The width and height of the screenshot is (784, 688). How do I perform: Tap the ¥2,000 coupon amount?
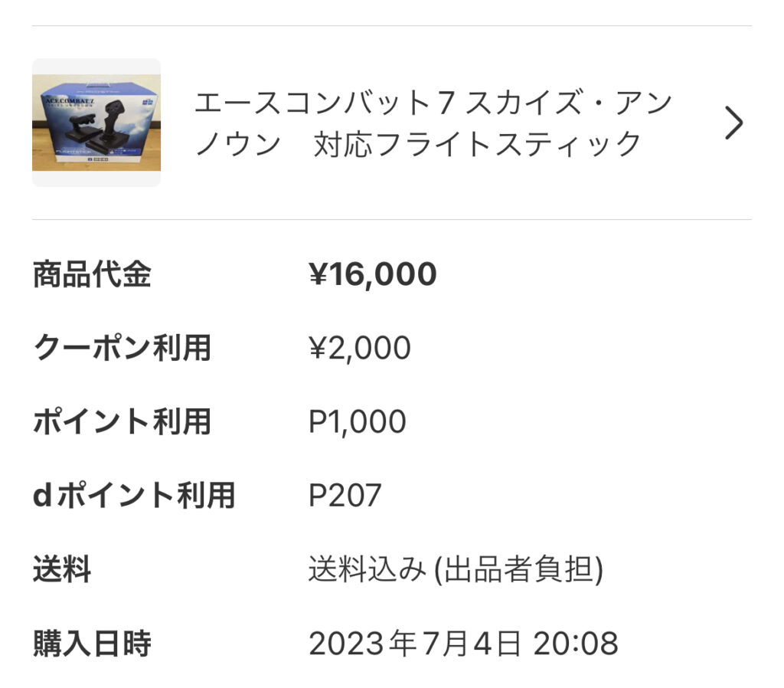359,349
